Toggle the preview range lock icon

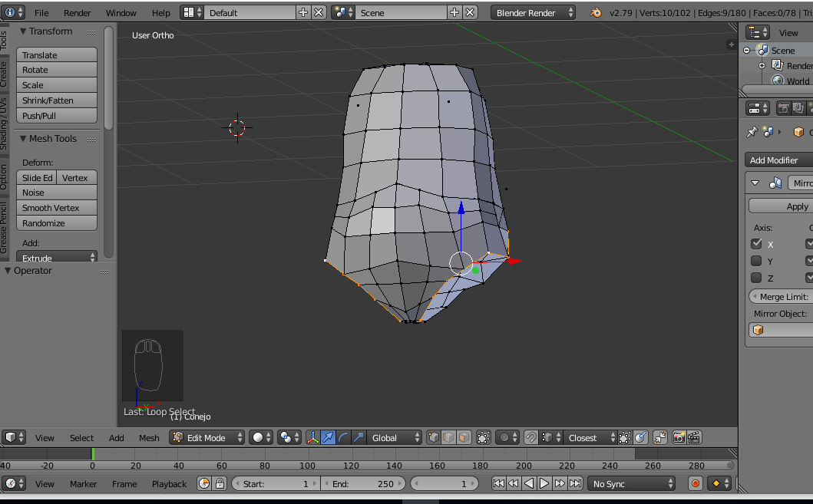click(x=220, y=483)
